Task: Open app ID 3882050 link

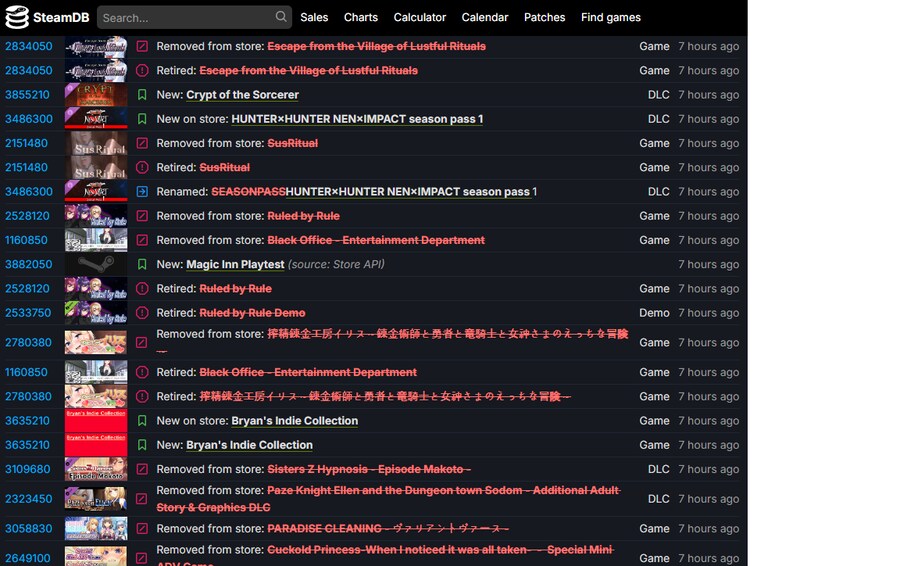Action: (x=29, y=264)
